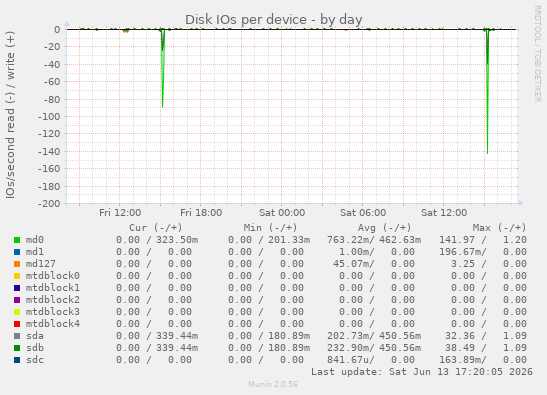Click the Min (-/+) column header
This screenshot has width=547, height=395.
270,228
